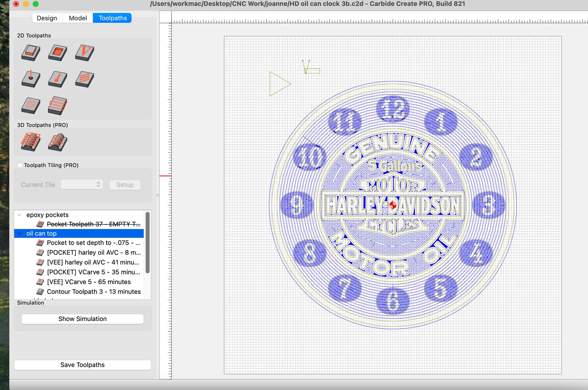The width and height of the screenshot is (588, 390).
Task: Select the Drill toolpath icon
Action: pyautogui.click(x=31, y=79)
